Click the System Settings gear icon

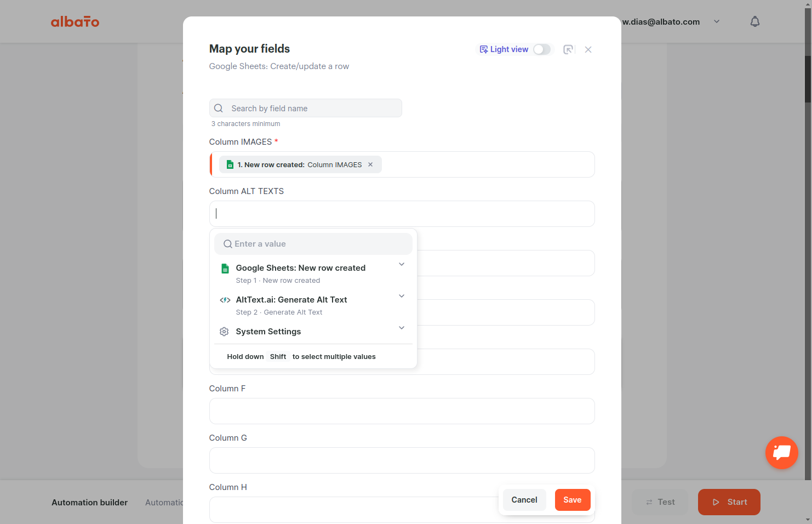(x=224, y=332)
